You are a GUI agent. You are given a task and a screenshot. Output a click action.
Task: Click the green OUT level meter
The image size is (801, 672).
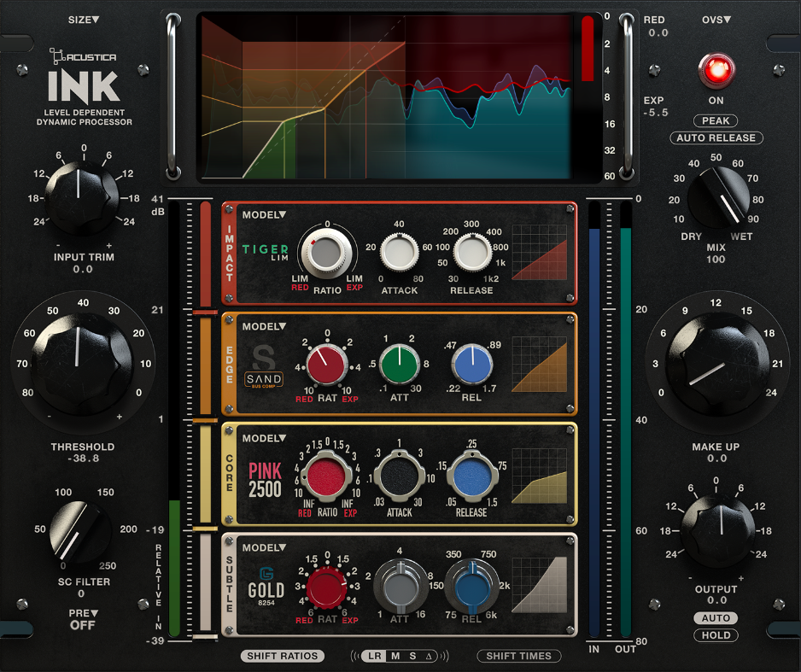pyautogui.click(x=626, y=418)
